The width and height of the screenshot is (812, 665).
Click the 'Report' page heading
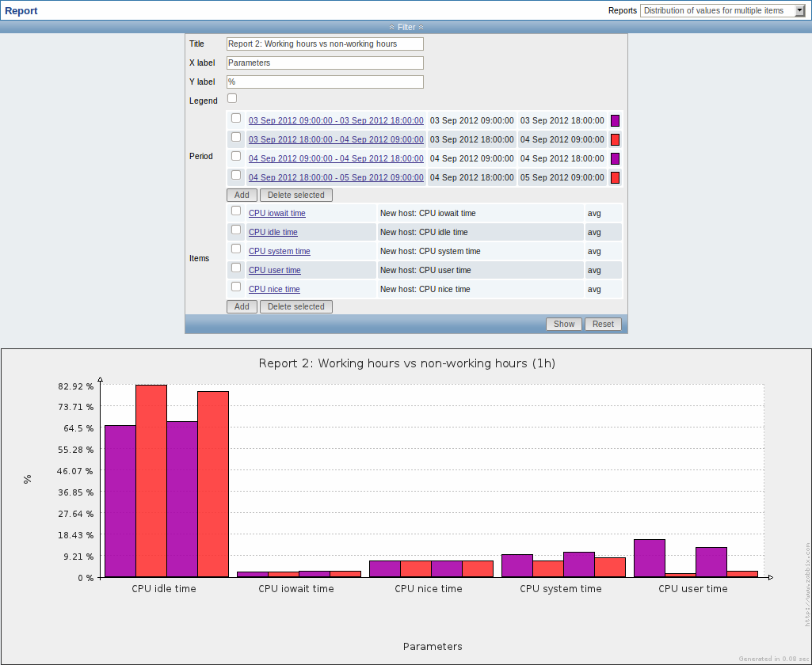(x=21, y=11)
